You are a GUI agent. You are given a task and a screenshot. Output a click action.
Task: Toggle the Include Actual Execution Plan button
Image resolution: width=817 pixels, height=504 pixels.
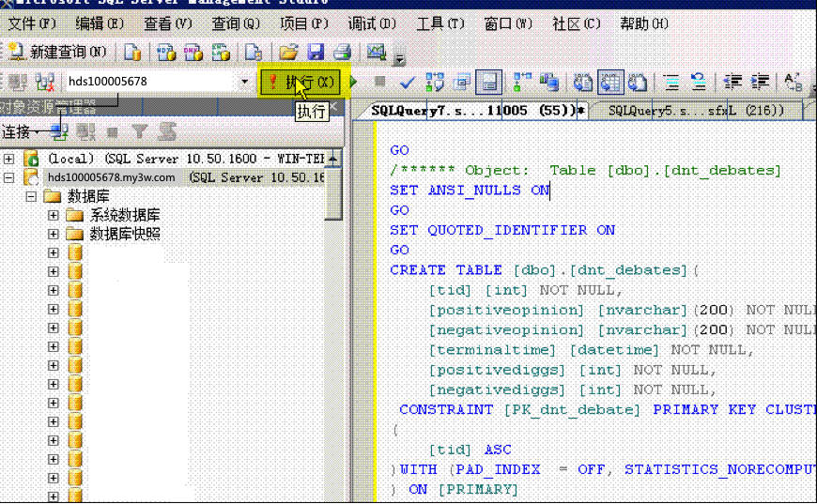[x=488, y=83]
